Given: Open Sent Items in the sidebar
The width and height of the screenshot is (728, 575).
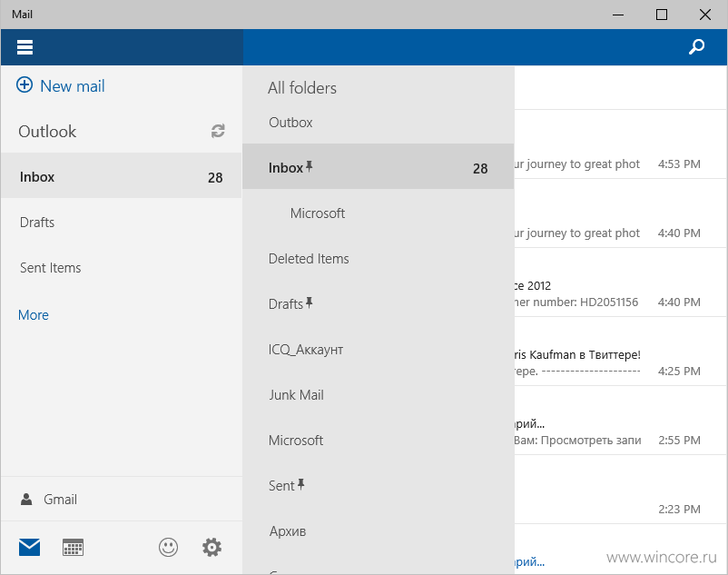Looking at the screenshot, I should coord(121,268).
